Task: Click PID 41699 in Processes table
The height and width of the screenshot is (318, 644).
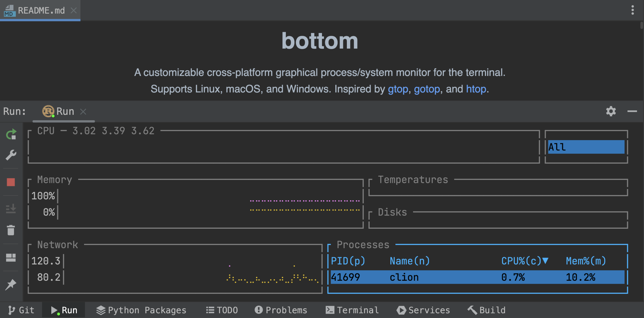Action: coord(345,277)
